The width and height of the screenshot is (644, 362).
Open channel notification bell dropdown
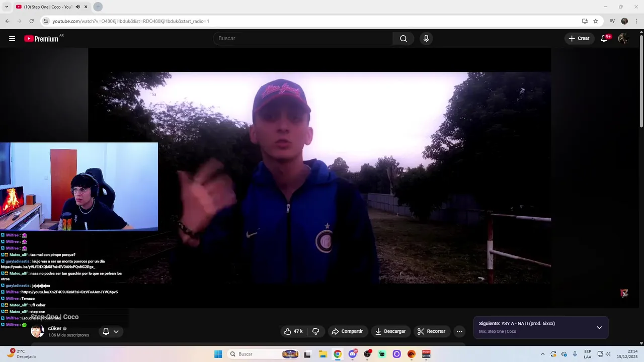click(111, 331)
